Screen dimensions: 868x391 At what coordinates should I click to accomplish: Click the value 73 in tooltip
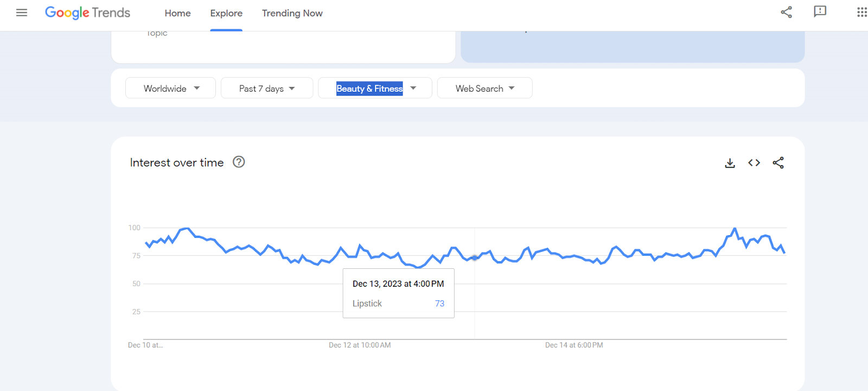pos(439,304)
